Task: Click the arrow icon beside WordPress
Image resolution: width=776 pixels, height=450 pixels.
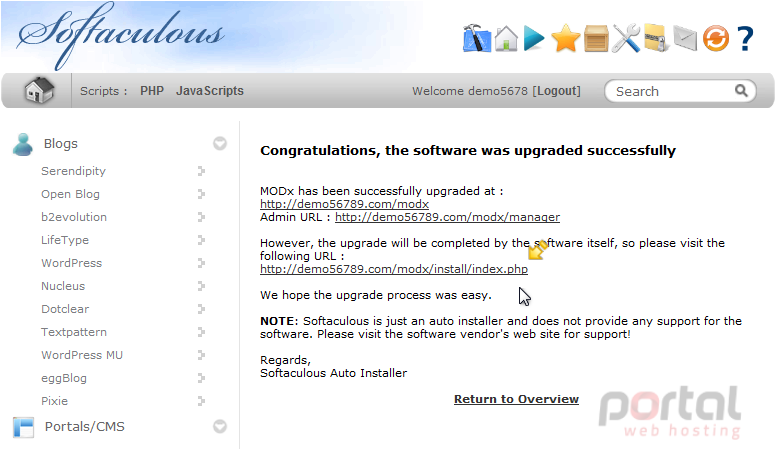Action: click(201, 263)
